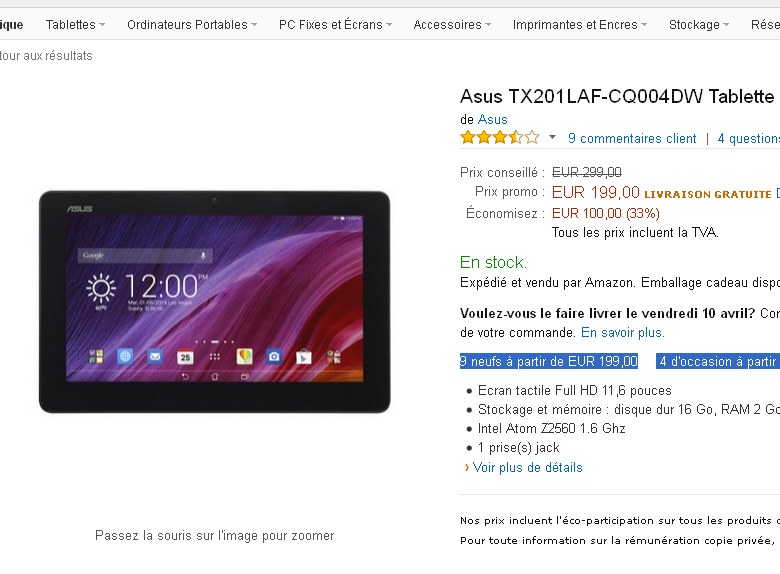
Task: Click Voir plus de détails link
Action: [x=527, y=468]
